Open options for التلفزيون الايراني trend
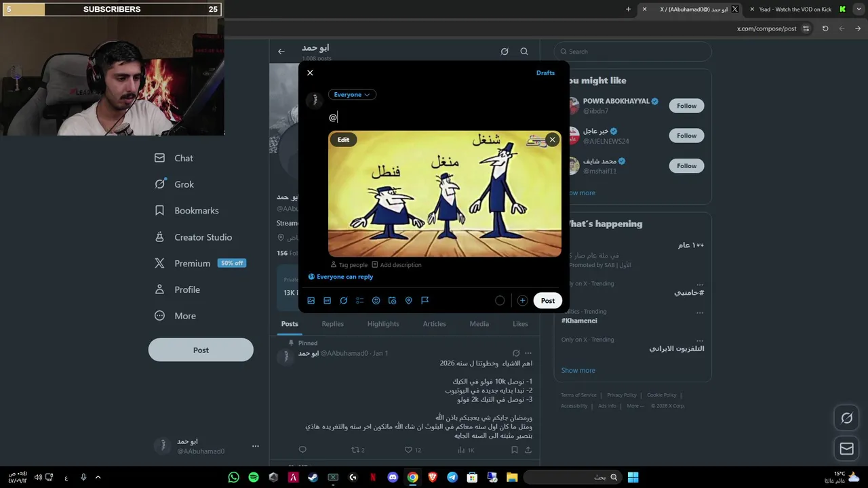The height and width of the screenshot is (488, 868). click(x=700, y=340)
